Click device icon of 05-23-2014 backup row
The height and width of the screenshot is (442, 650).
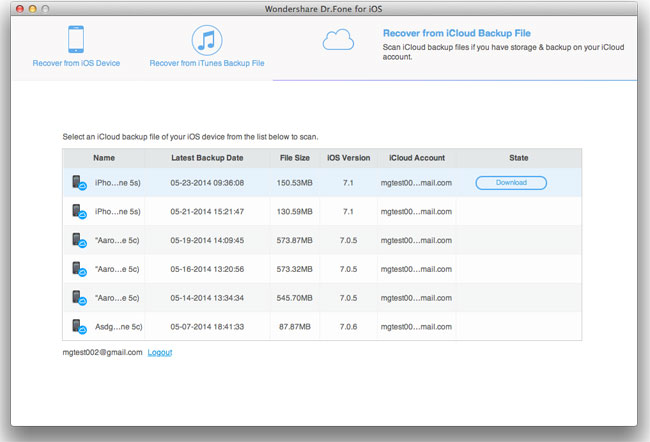pyautogui.click(x=78, y=183)
